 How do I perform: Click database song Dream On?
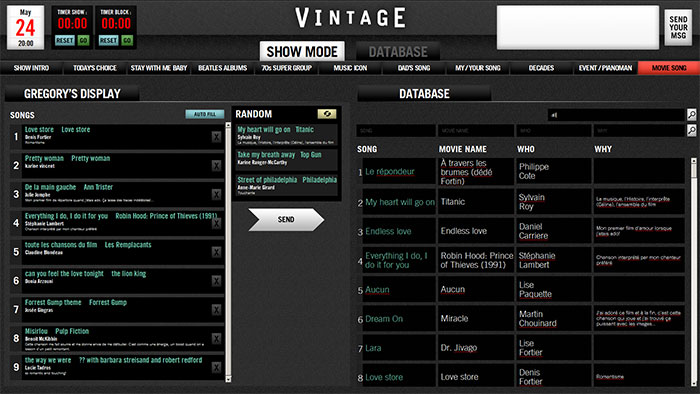pos(384,319)
